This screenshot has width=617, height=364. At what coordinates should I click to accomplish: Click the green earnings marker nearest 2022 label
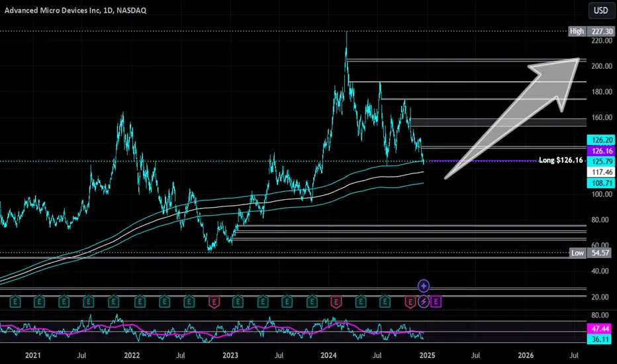140,302
